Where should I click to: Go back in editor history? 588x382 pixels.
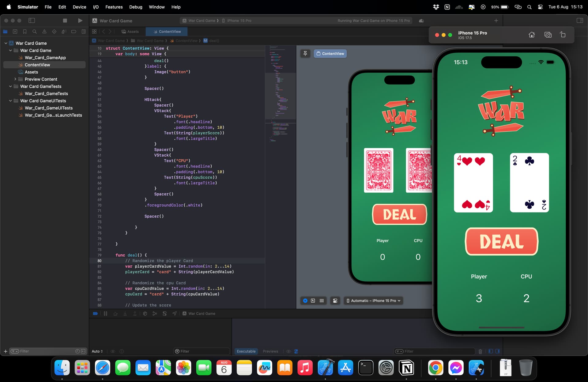[104, 32]
